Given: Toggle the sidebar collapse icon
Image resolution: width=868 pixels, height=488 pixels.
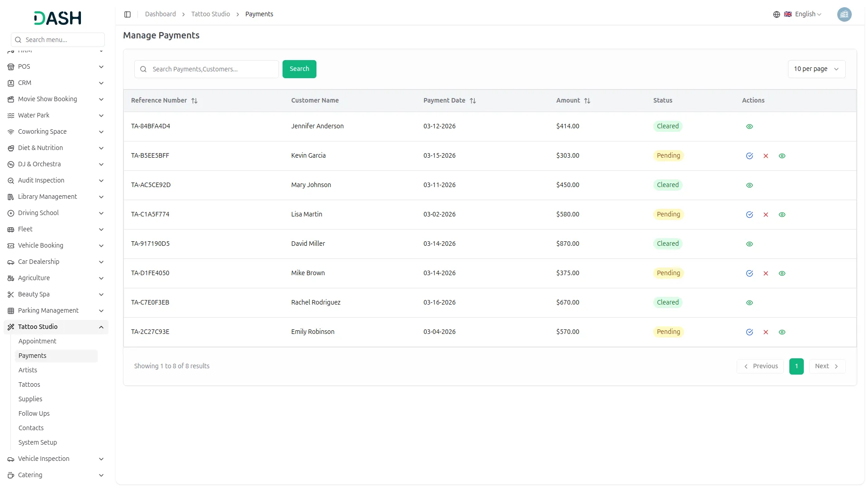Looking at the screenshot, I should pos(127,14).
